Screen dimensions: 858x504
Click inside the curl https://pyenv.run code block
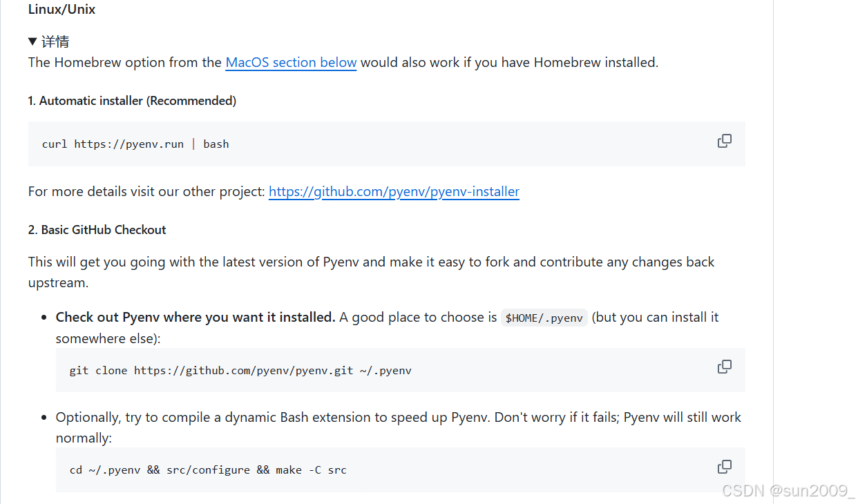[x=135, y=144]
